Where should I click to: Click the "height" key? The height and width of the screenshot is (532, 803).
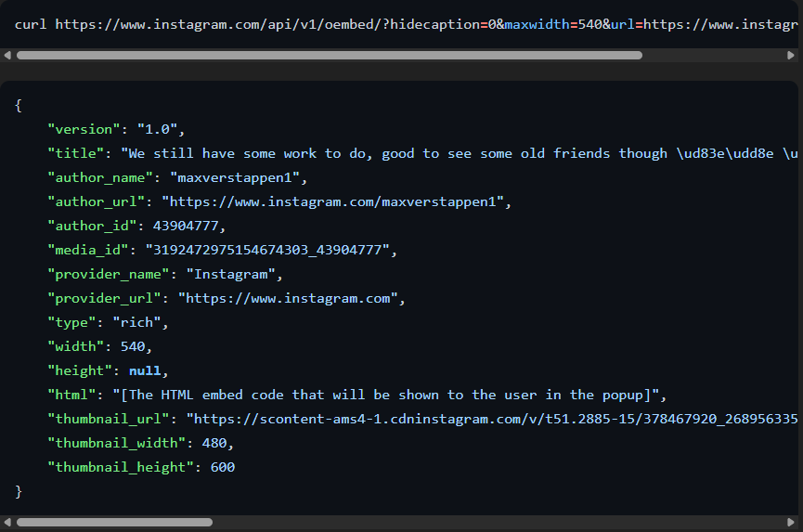[x=80, y=370]
